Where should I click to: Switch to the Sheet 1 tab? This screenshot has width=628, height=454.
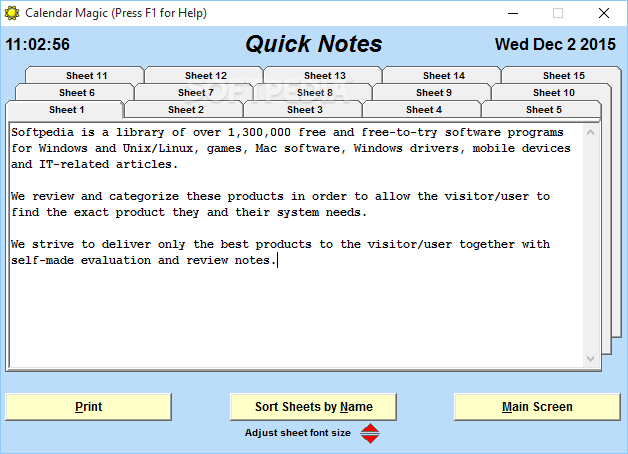click(x=64, y=110)
